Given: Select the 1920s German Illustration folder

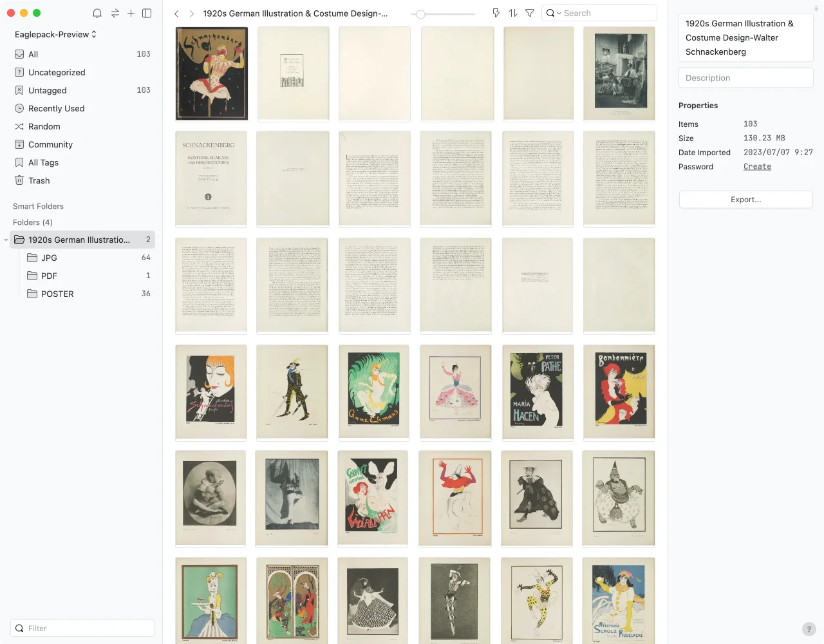Looking at the screenshot, I should tap(82, 240).
